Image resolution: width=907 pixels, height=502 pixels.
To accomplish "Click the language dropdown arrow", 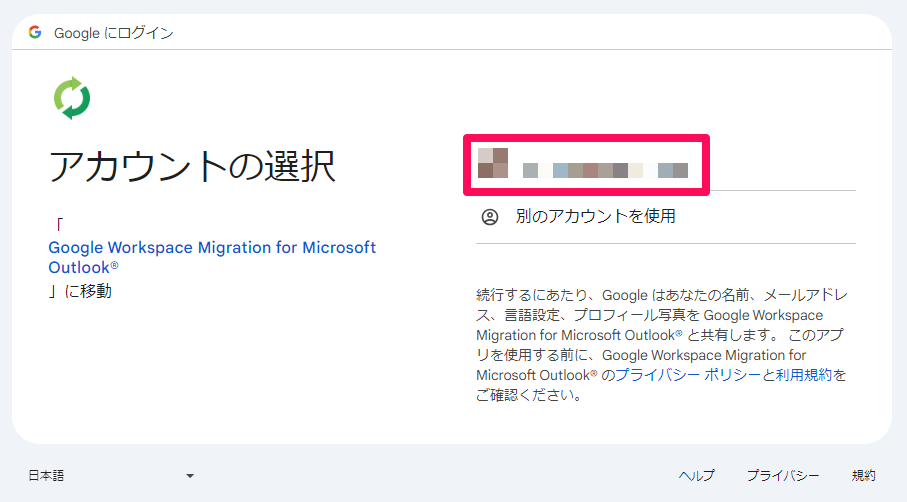I will coord(190,476).
